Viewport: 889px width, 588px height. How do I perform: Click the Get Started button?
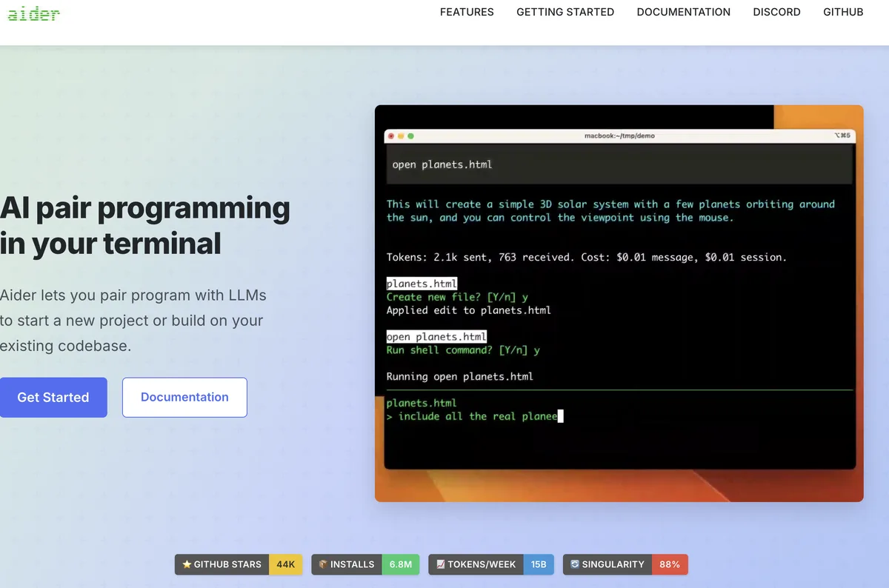53,398
